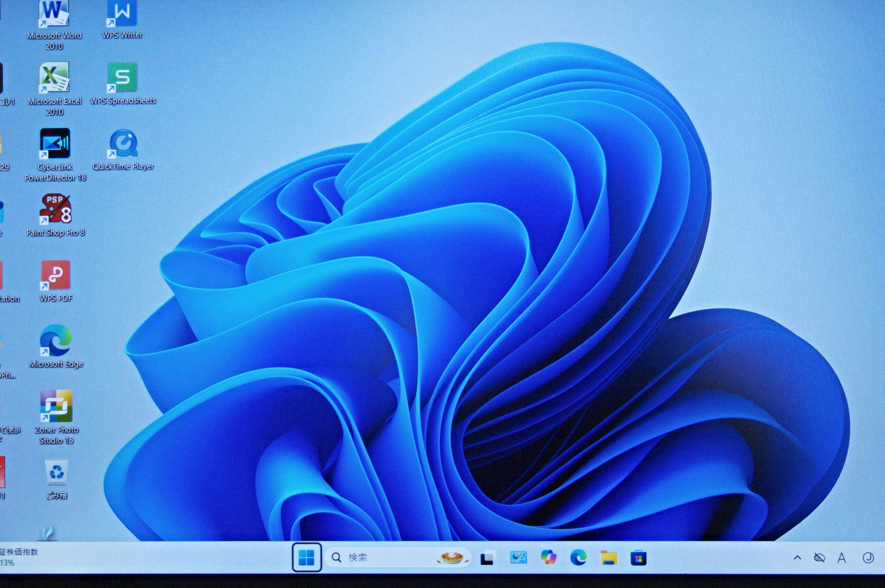Open Task View from taskbar
The width and height of the screenshot is (885, 588).
487,558
